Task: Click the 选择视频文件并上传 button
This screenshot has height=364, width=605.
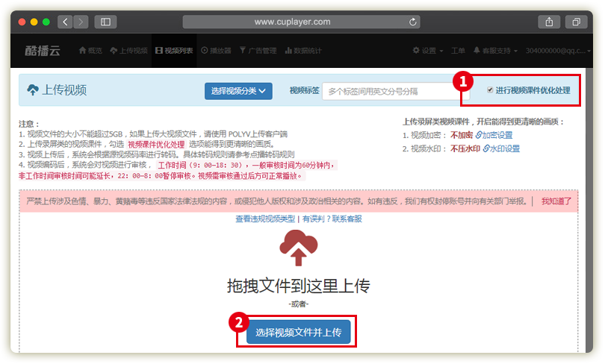Action: tap(298, 332)
